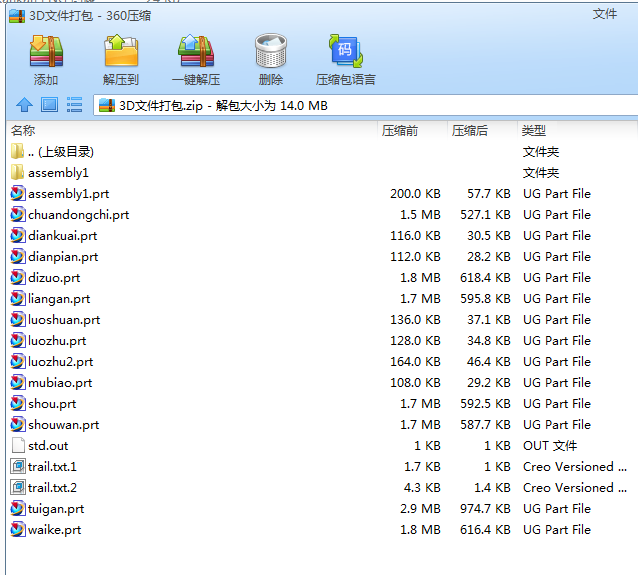Click the 一键解压 one-click extract icon
The width and height of the screenshot is (638, 575).
coord(196,51)
